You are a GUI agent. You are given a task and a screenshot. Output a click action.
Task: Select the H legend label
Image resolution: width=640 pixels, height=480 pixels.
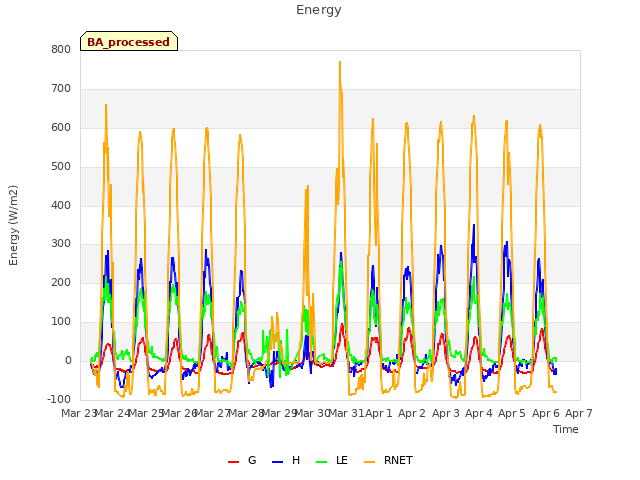296,460
